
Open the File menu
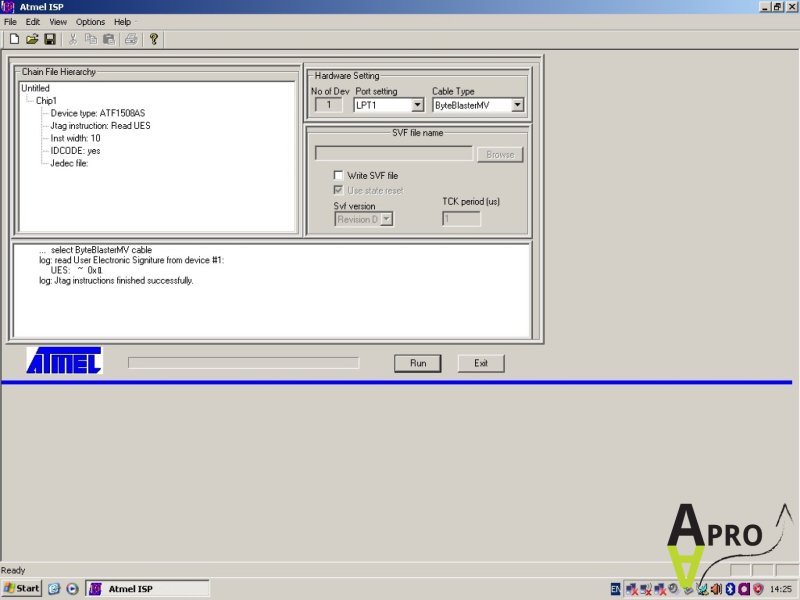coord(10,22)
